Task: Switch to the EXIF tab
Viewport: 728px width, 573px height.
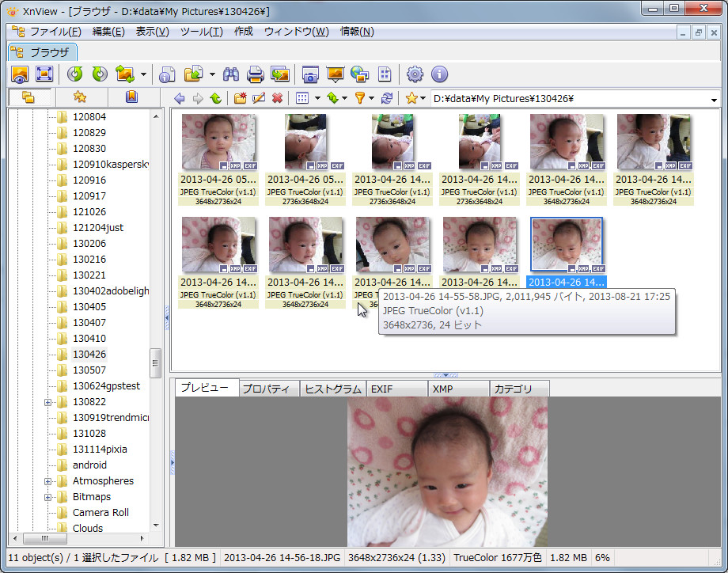Action: click(x=396, y=389)
